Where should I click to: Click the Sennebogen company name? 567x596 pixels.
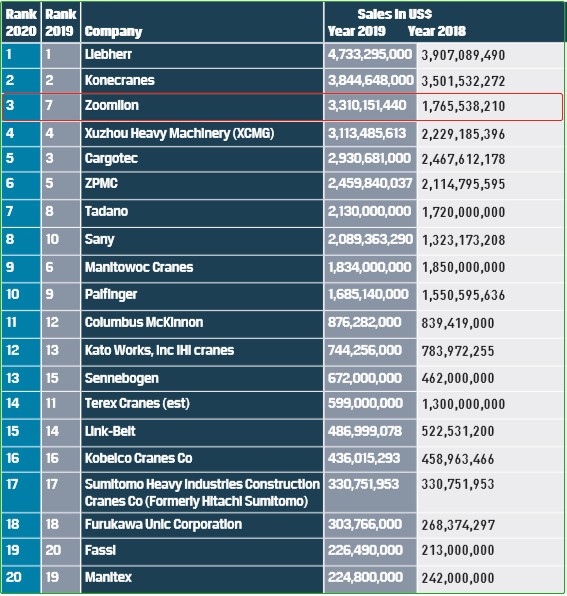tap(121, 379)
